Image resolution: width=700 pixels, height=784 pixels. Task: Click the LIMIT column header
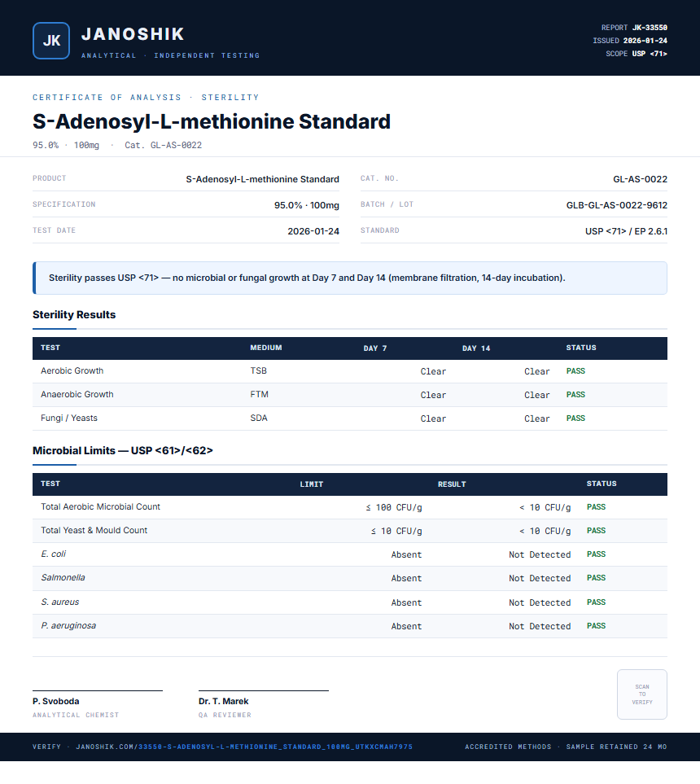tap(312, 484)
